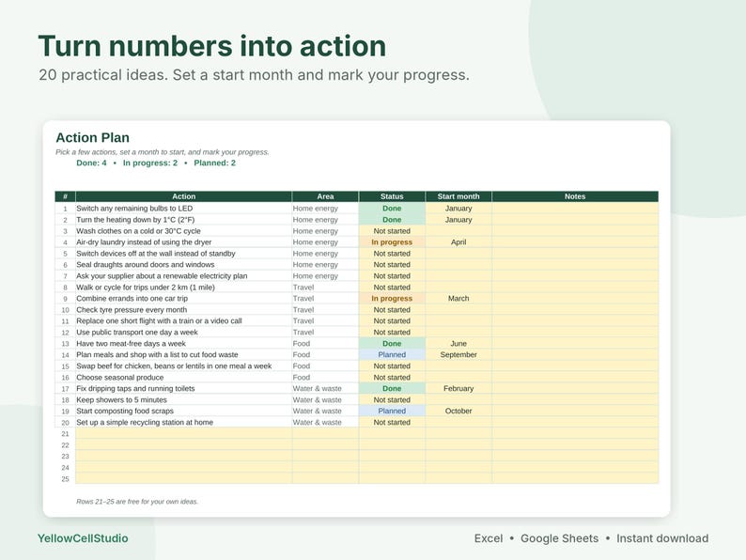
Task: Select 'Switch any remaining bulbs to LED' cell
Action: point(183,209)
